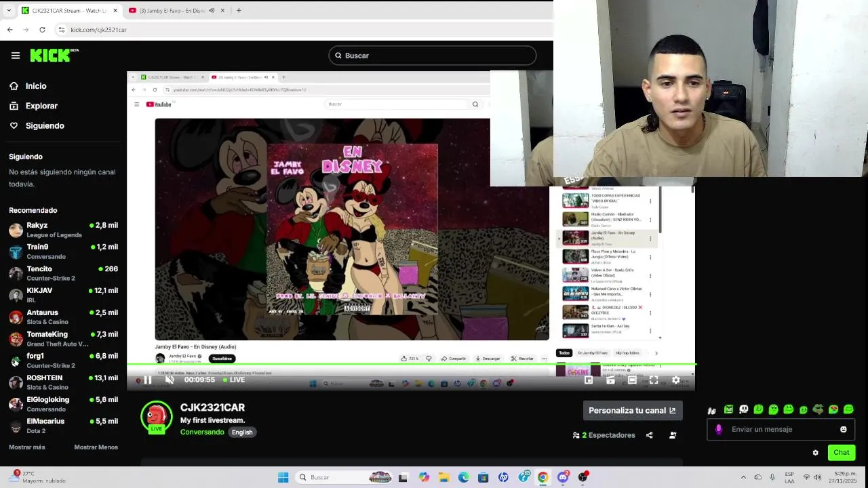The image size is (868, 488).
Task: Toggle theater mode in player
Action: click(632, 380)
